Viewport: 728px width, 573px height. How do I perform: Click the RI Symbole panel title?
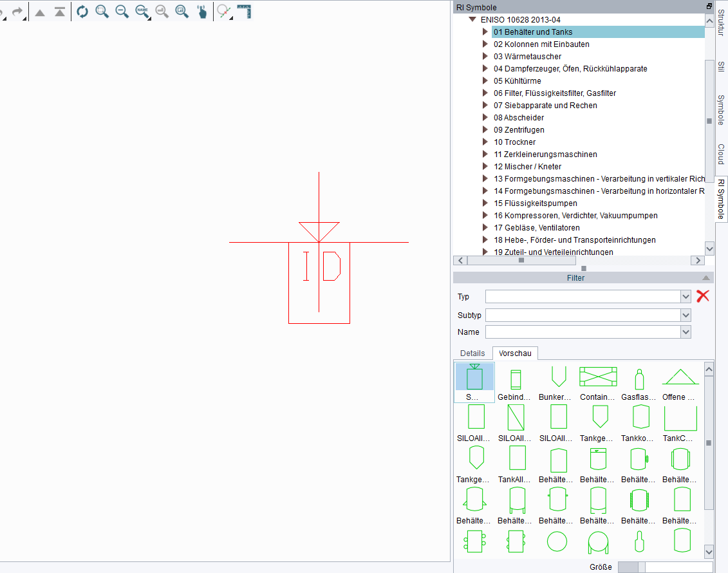[476, 8]
